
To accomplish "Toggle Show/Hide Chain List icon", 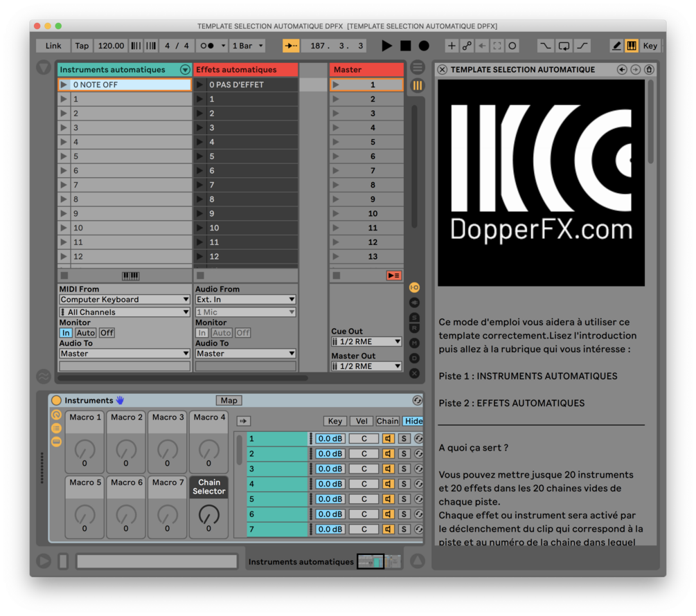I will point(56,428).
